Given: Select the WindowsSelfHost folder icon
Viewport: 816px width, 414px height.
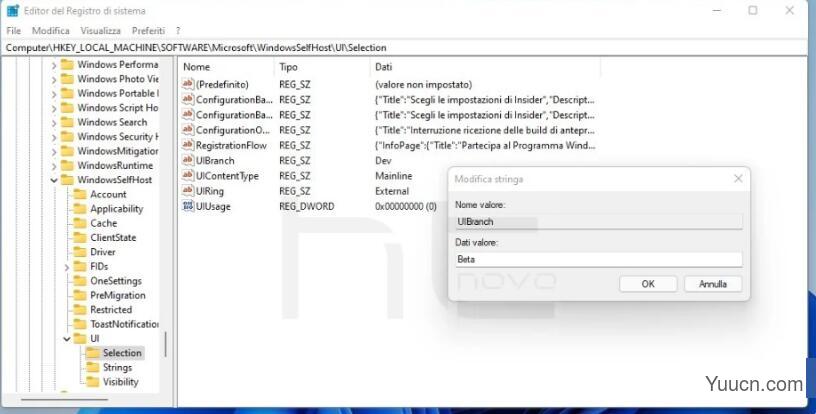Looking at the screenshot, I should tap(67, 180).
